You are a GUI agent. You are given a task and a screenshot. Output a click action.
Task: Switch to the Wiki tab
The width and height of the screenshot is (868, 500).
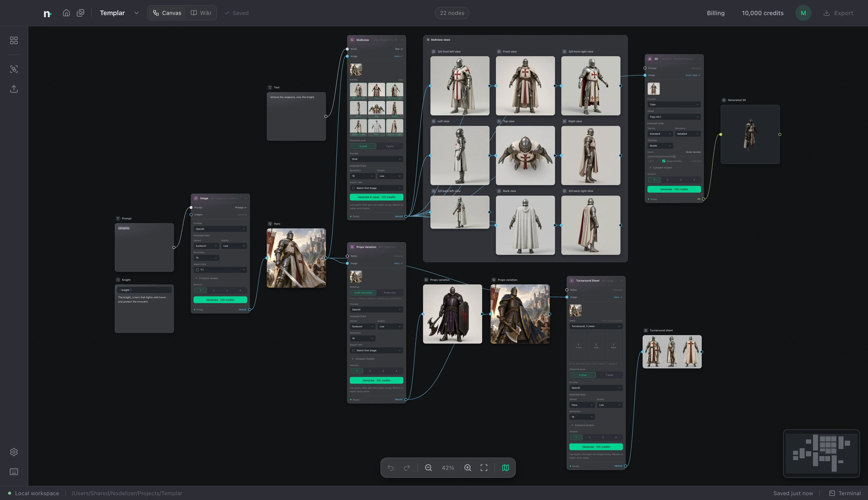coord(201,13)
